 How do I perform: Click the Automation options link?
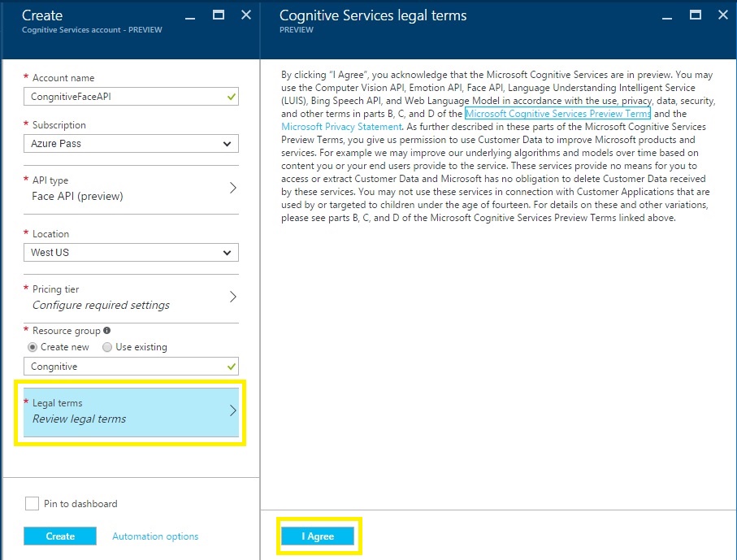click(x=155, y=536)
